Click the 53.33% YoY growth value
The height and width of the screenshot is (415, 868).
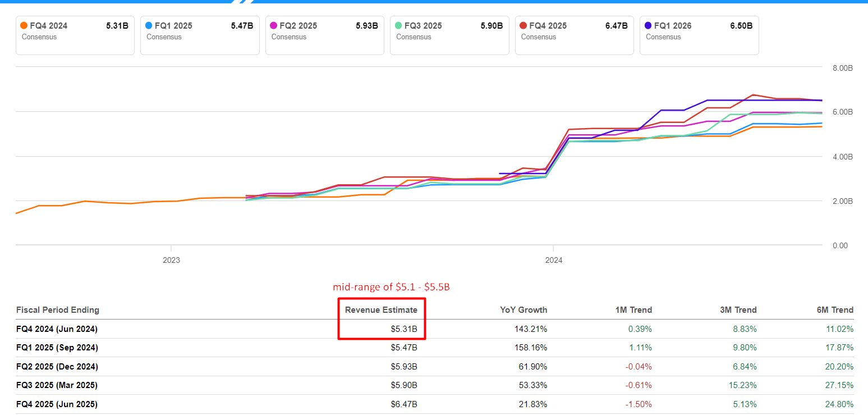point(534,385)
